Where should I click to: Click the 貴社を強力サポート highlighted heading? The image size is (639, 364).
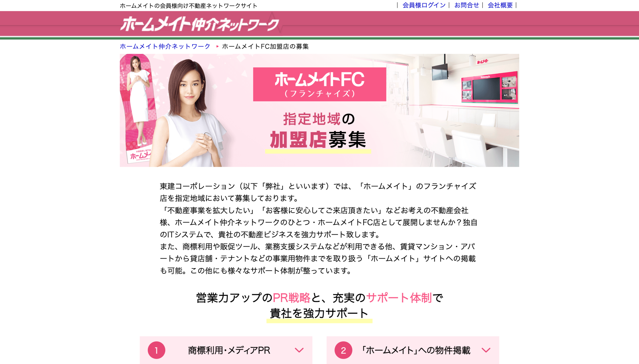coord(319,313)
